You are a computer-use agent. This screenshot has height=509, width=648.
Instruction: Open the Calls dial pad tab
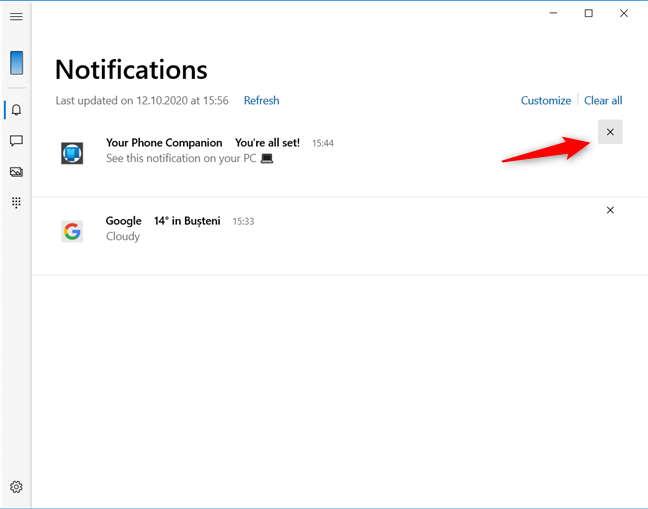pos(16,202)
